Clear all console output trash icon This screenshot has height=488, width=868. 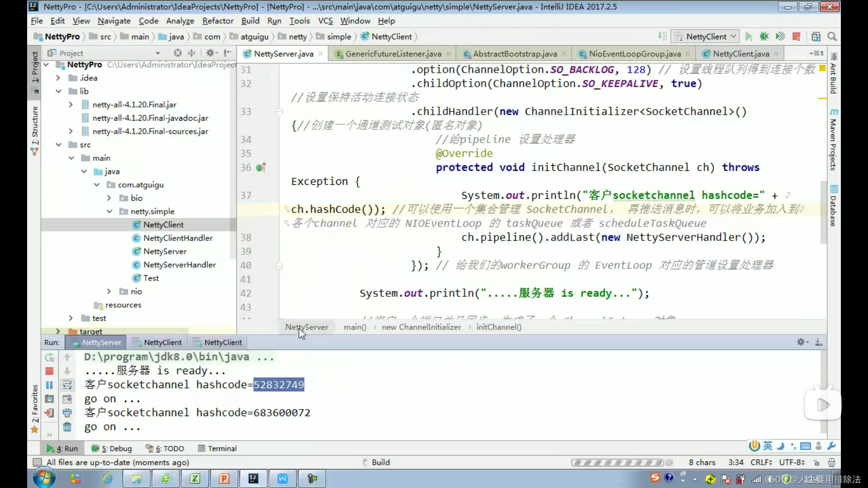67,427
